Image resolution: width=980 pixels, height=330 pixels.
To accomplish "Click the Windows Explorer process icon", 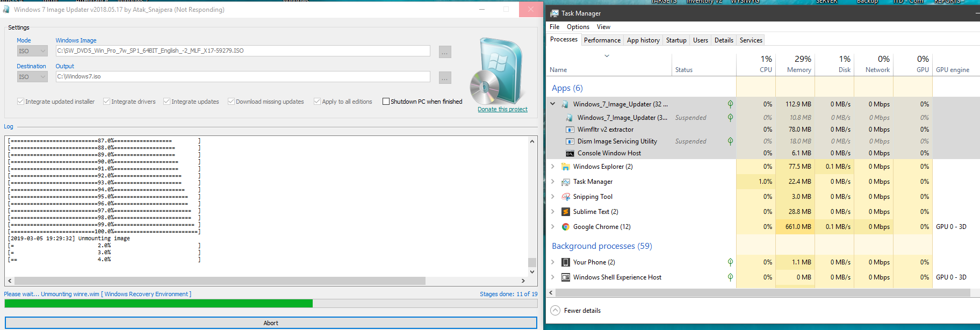I will (565, 167).
